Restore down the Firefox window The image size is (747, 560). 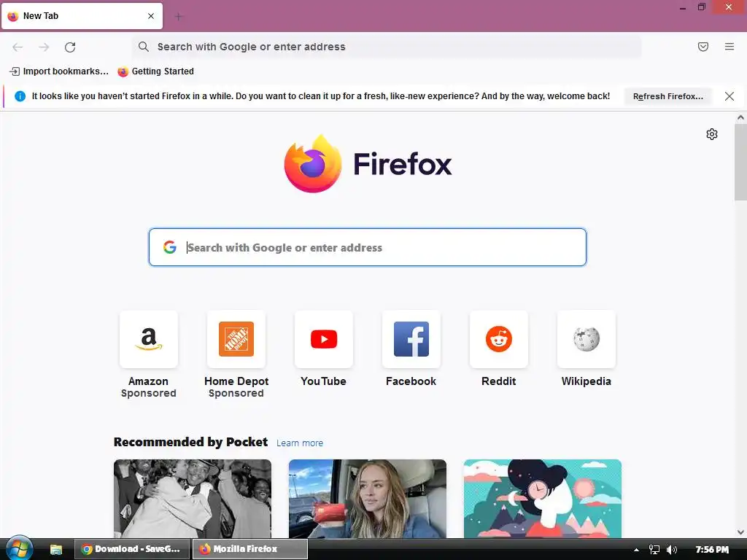pos(701,7)
